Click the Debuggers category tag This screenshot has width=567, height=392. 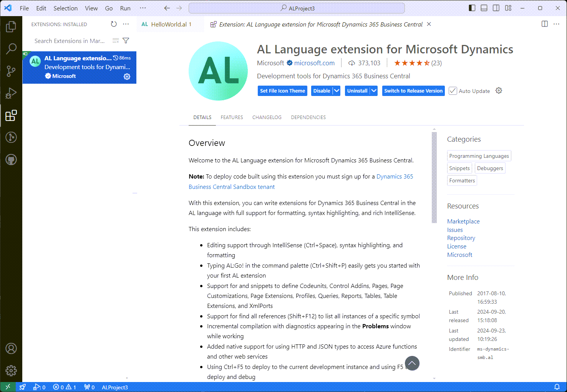pos(490,168)
